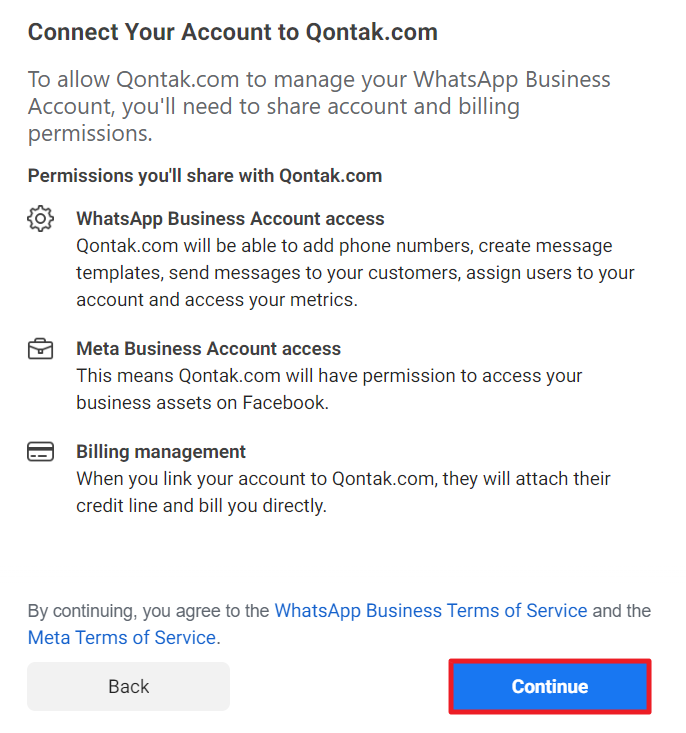686x733 pixels.
Task: Click the Connect Your Account to Qontak.com heading
Action: [232, 32]
